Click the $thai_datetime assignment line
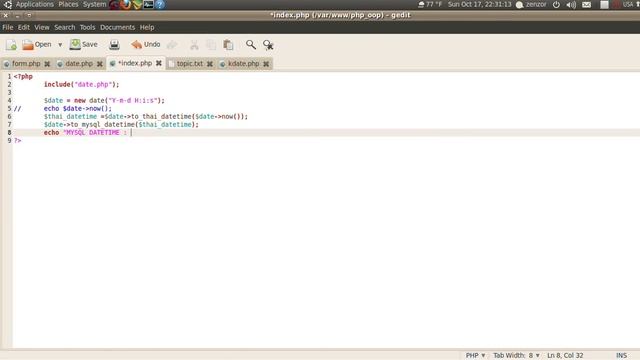 (146, 116)
